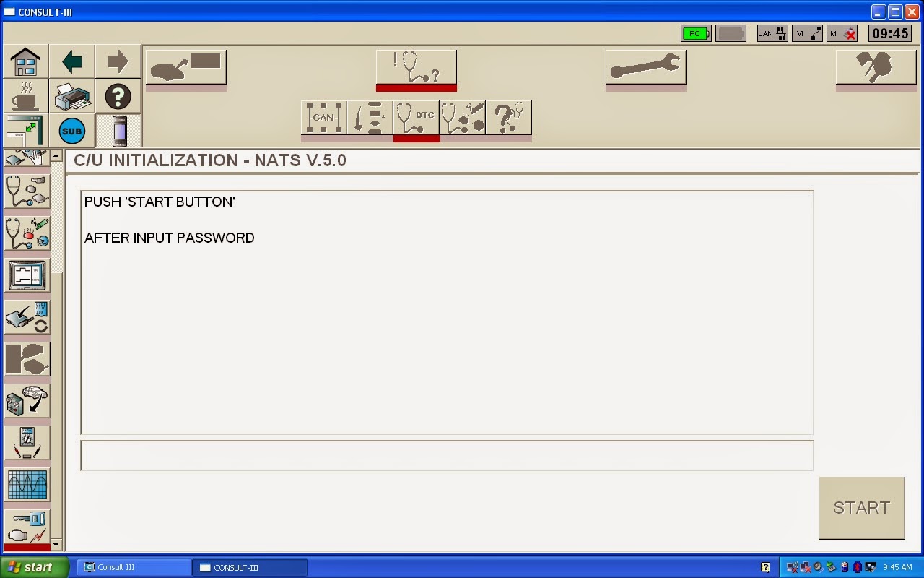Click the greyed car silhouettes sidebar icon

(x=27, y=359)
